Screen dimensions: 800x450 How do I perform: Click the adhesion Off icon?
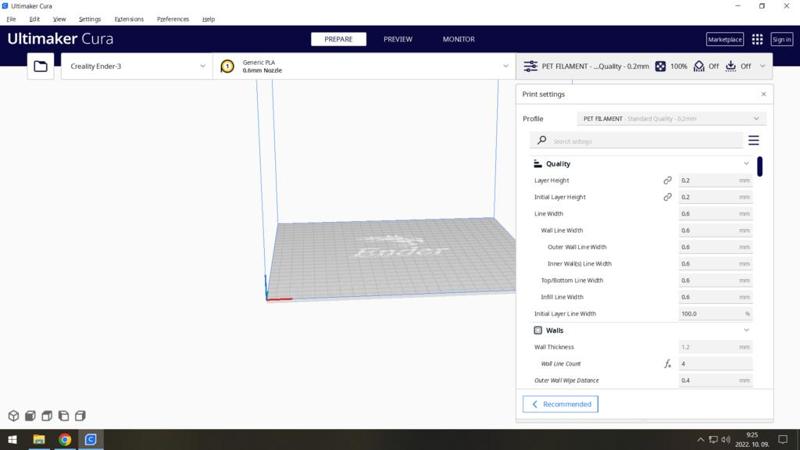[731, 66]
